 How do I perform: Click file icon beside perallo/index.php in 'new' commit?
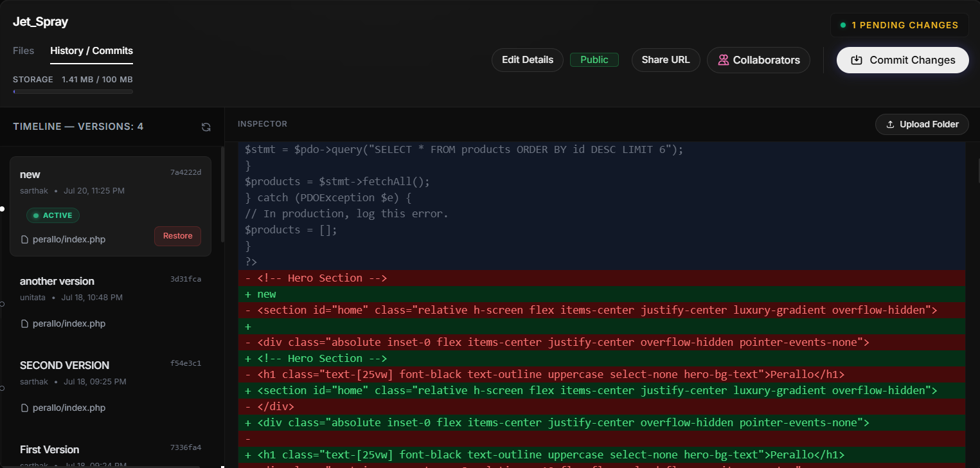pyautogui.click(x=25, y=239)
